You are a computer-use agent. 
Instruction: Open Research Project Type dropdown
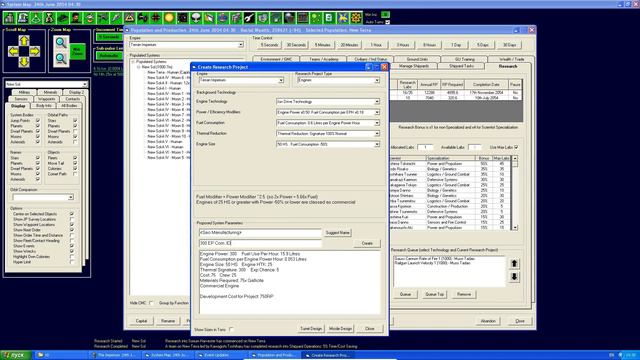click(377, 80)
